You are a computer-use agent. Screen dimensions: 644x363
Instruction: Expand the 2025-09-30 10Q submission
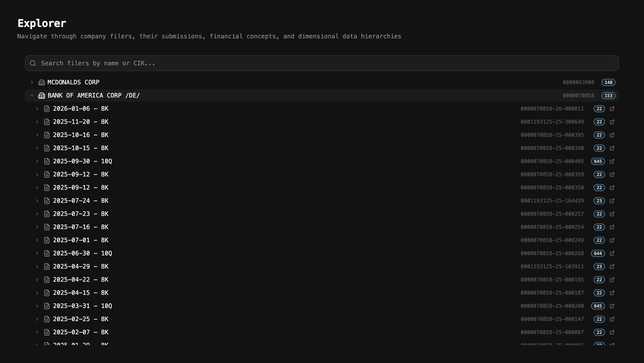pyautogui.click(x=37, y=161)
